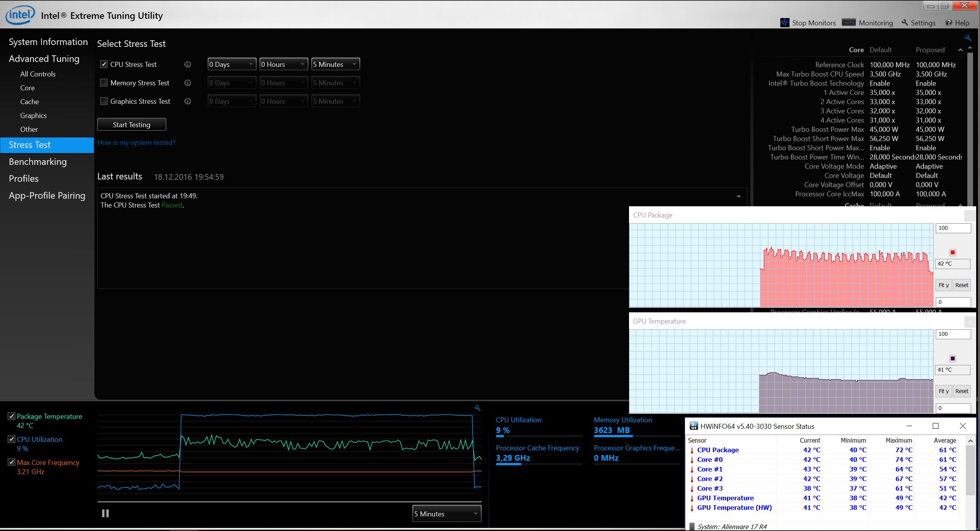The image size is (980, 531).
Task: Open the CPU test Minutes dropdown
Action: [x=335, y=64]
